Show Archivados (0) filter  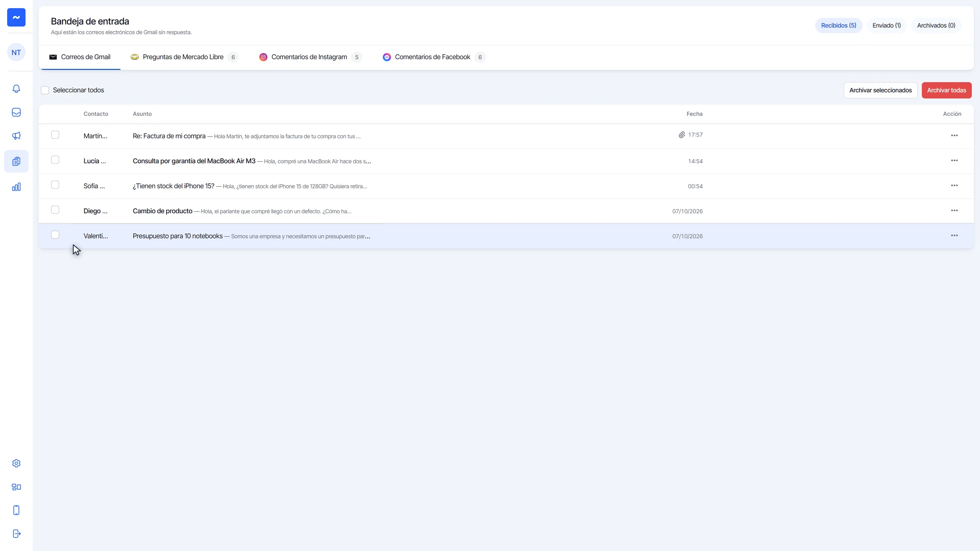tap(936, 26)
